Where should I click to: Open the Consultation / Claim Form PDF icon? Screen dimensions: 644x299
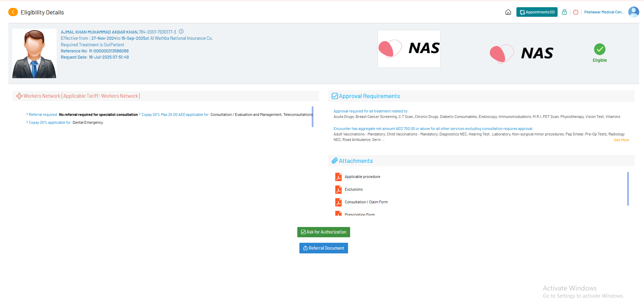coord(338,202)
